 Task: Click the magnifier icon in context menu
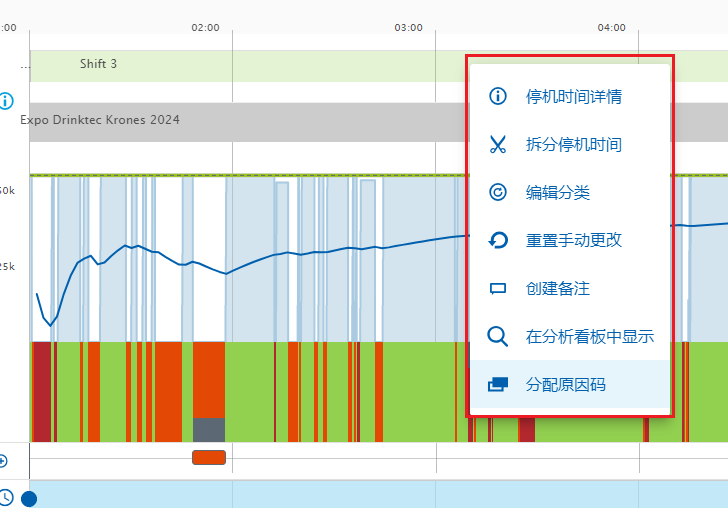(x=497, y=337)
